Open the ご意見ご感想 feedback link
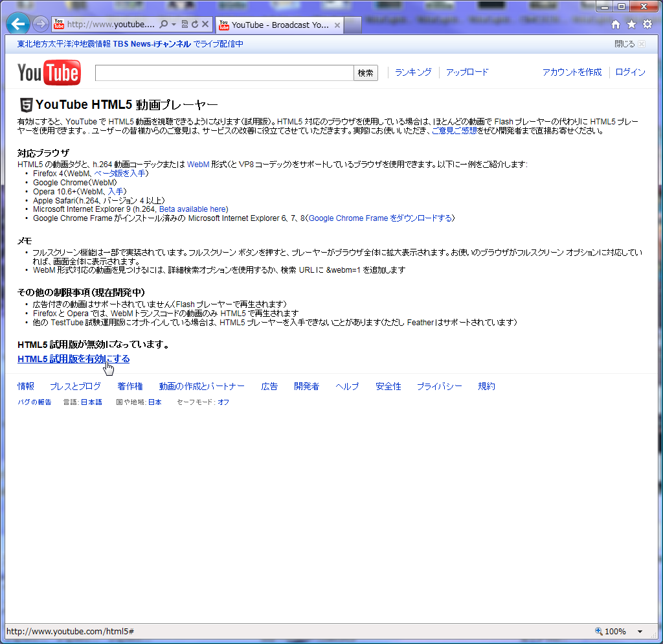 tap(454, 131)
